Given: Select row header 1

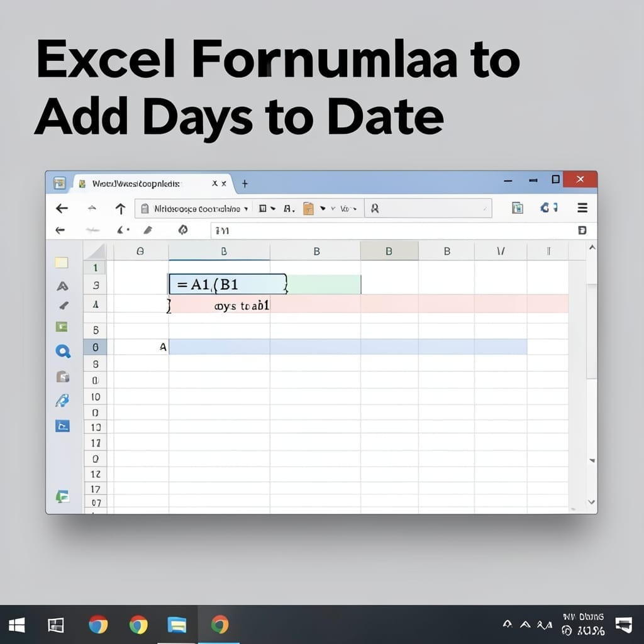Looking at the screenshot, I should [96, 268].
